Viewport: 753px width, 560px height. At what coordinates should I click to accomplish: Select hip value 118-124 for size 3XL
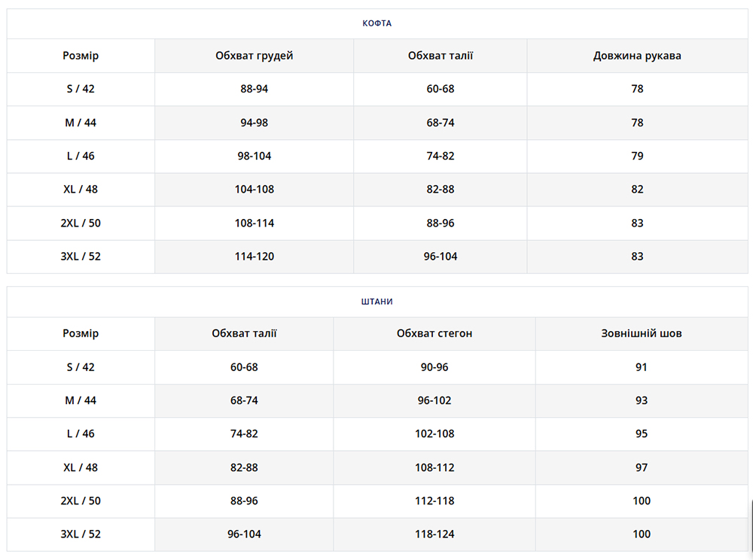pos(434,534)
